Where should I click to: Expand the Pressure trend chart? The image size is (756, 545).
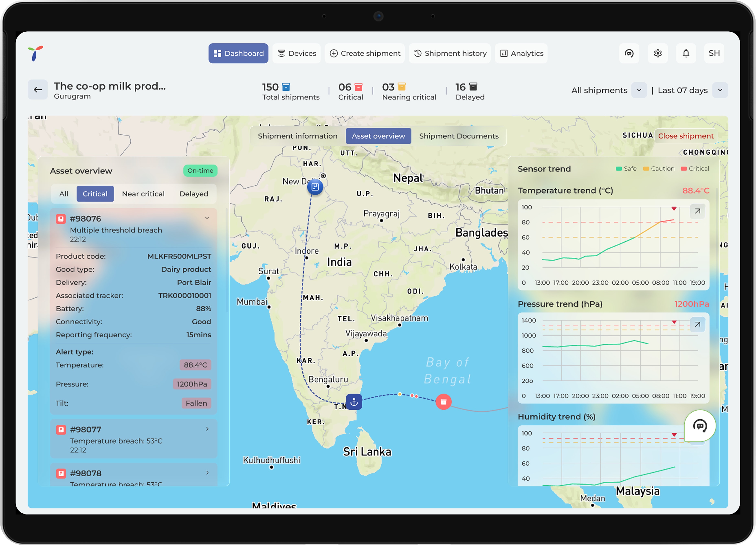tap(697, 324)
